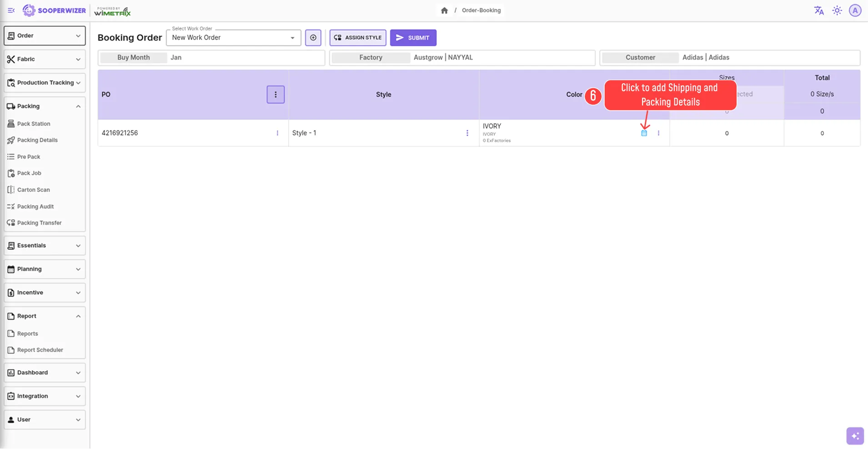Viewport: 868px width, 449px height.
Task: Open the PO column options menu
Action: coord(276,94)
